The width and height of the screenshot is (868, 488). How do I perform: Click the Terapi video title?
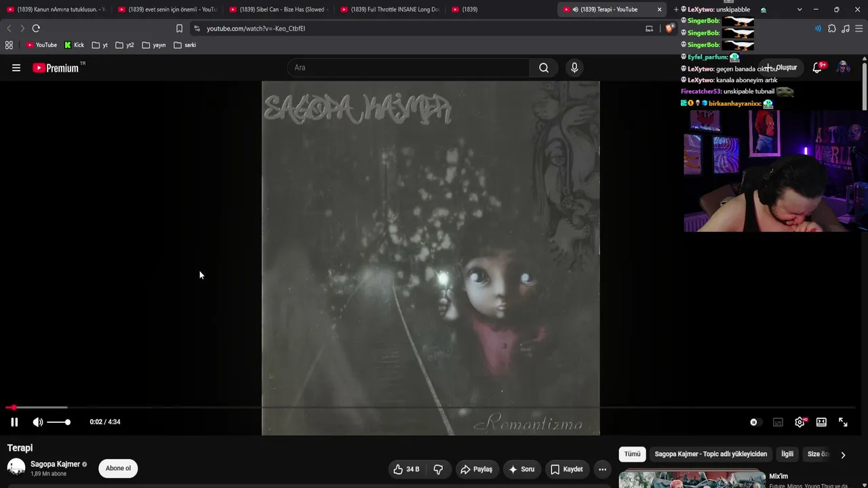click(x=20, y=448)
